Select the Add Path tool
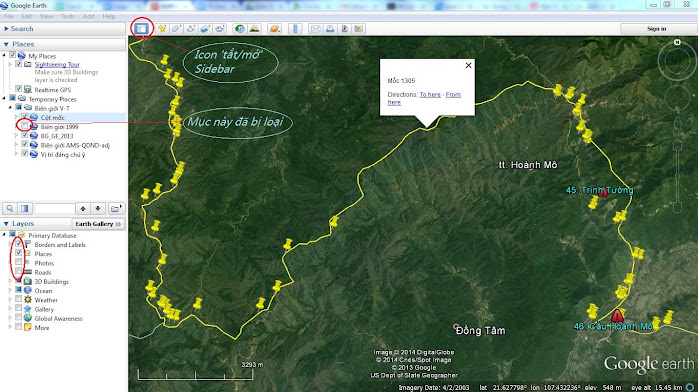Screen dimensions: 698x392 click(x=191, y=29)
